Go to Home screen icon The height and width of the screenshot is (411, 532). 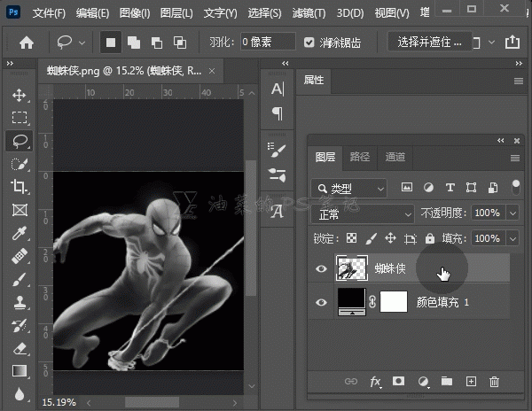pos(27,43)
